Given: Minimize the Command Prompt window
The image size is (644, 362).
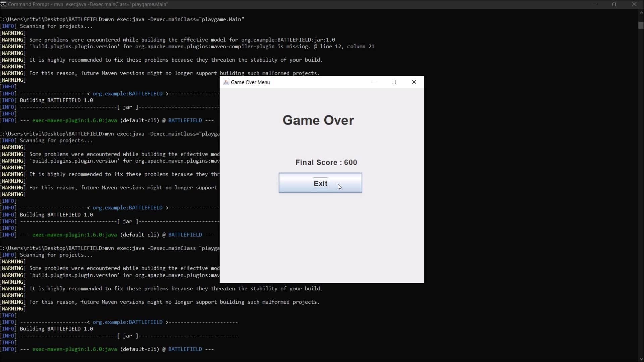Looking at the screenshot, I should click(595, 4).
